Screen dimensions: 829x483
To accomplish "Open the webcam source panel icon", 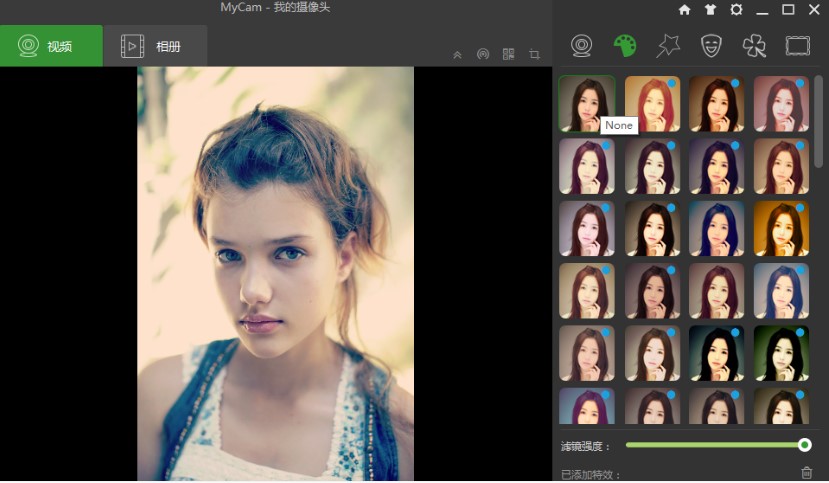I will click(582, 46).
